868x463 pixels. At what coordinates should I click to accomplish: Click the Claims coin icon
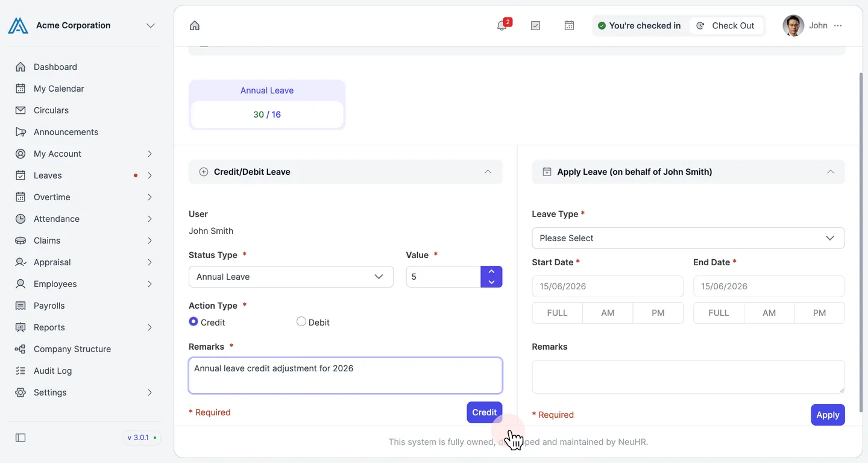coord(20,241)
